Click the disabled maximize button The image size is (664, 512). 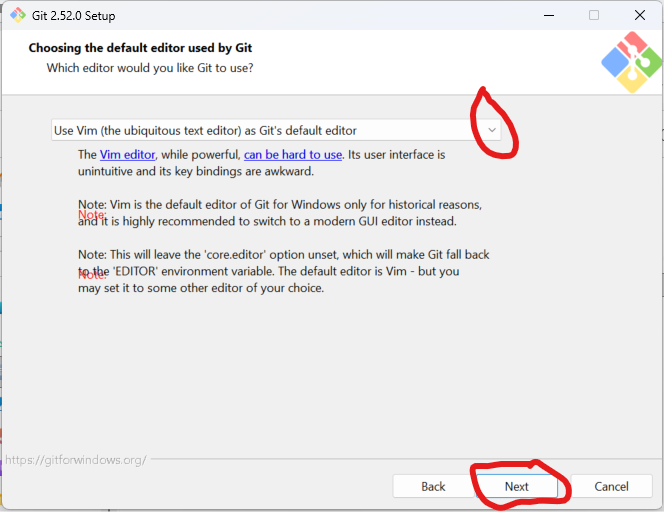(x=594, y=15)
